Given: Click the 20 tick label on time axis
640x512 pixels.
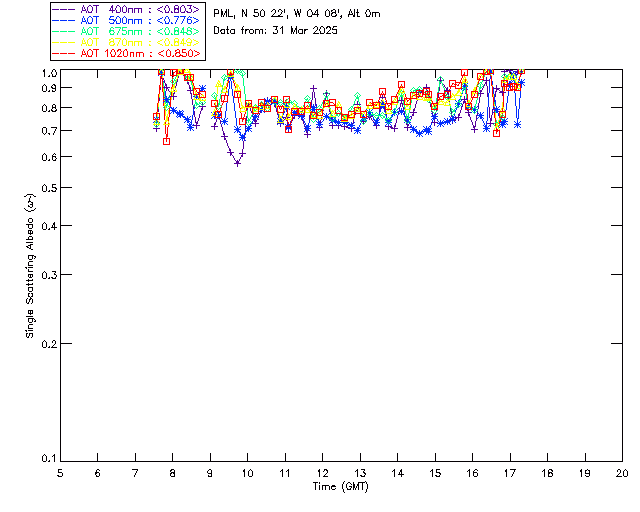Looking at the screenshot, I should click(621, 473).
